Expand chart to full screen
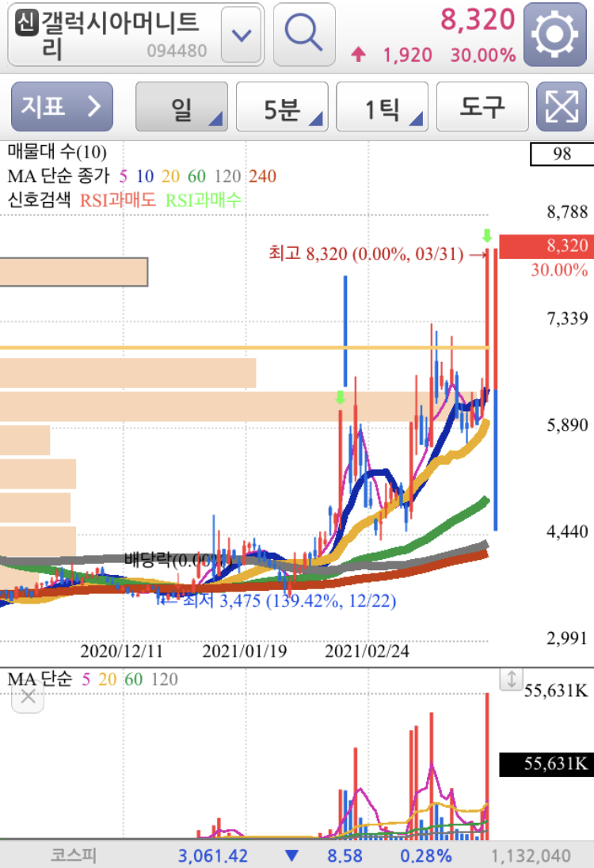This screenshot has width=594, height=868. tap(561, 106)
